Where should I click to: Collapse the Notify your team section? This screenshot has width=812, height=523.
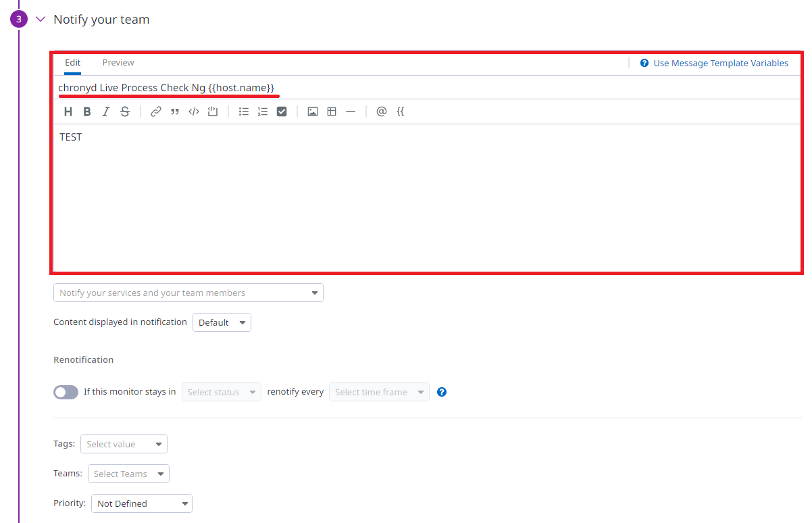pyautogui.click(x=40, y=20)
